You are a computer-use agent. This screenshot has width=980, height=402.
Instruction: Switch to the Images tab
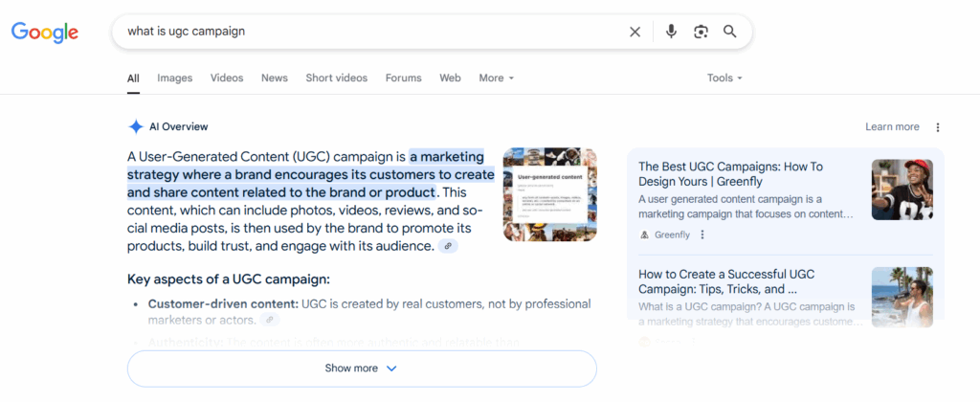click(x=174, y=78)
